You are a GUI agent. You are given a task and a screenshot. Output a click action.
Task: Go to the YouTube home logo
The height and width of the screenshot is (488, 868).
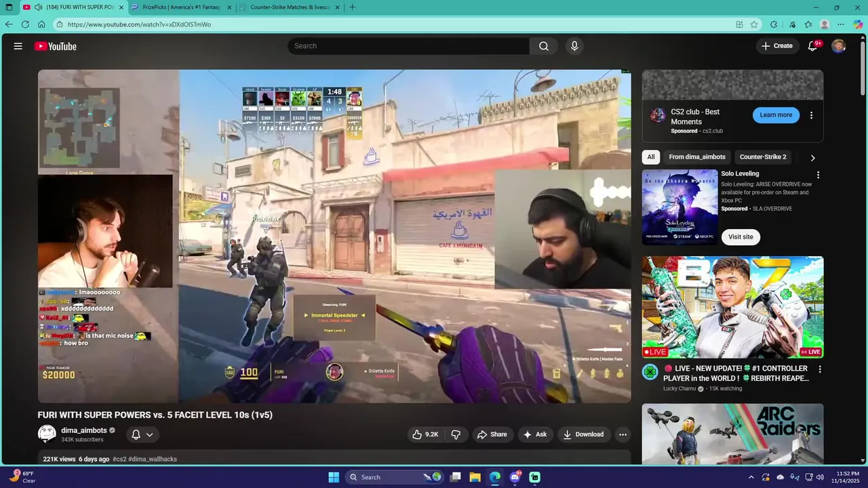(56, 46)
